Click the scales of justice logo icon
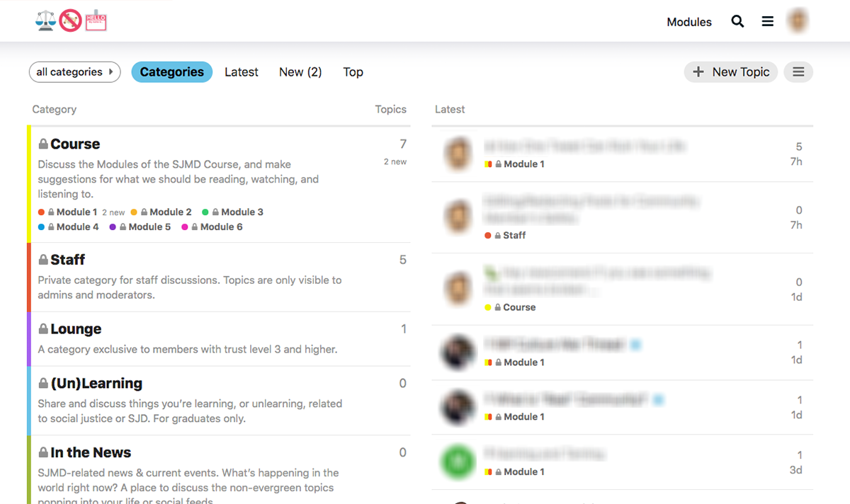The width and height of the screenshot is (850, 504). click(45, 21)
